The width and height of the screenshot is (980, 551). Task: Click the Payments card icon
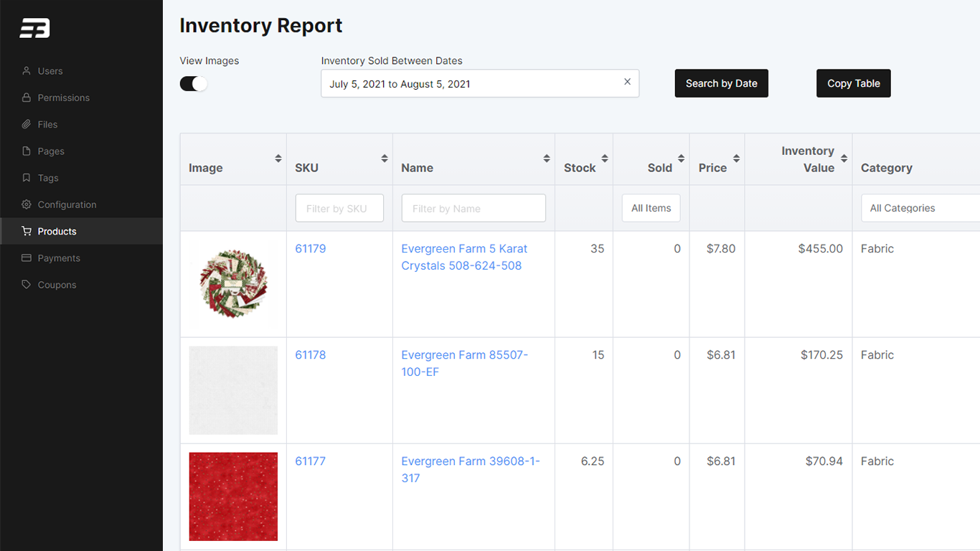pos(27,258)
